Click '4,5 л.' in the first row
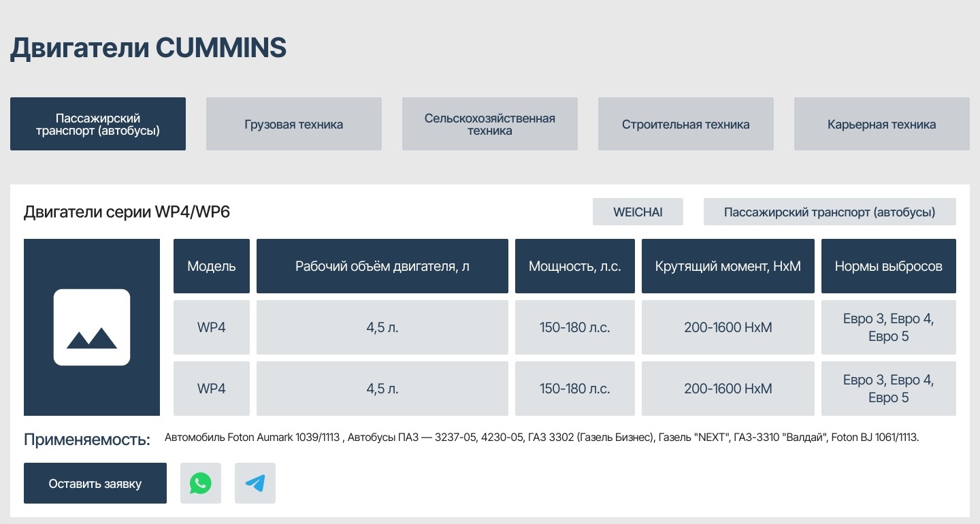980x524 pixels. tap(382, 327)
